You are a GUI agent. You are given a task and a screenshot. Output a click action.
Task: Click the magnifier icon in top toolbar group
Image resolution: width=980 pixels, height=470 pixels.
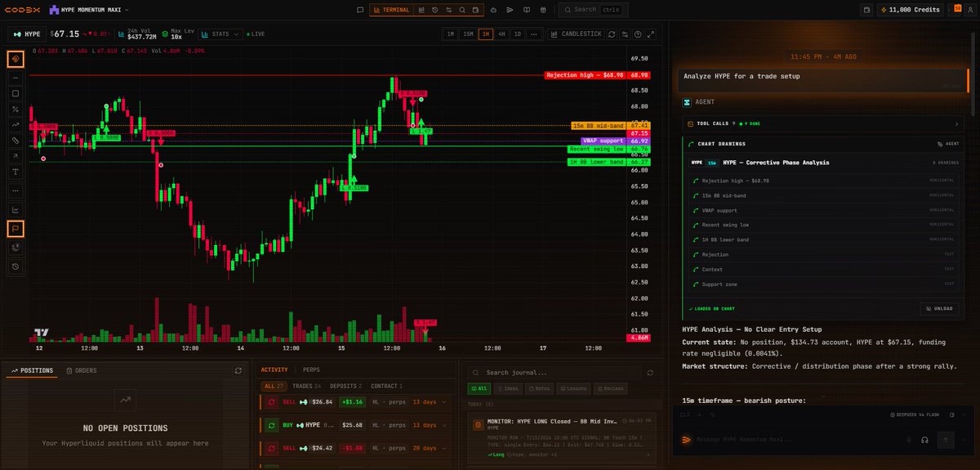(x=462, y=10)
